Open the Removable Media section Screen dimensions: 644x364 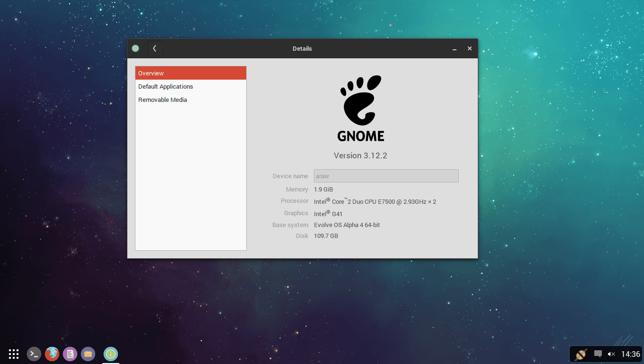click(x=191, y=100)
